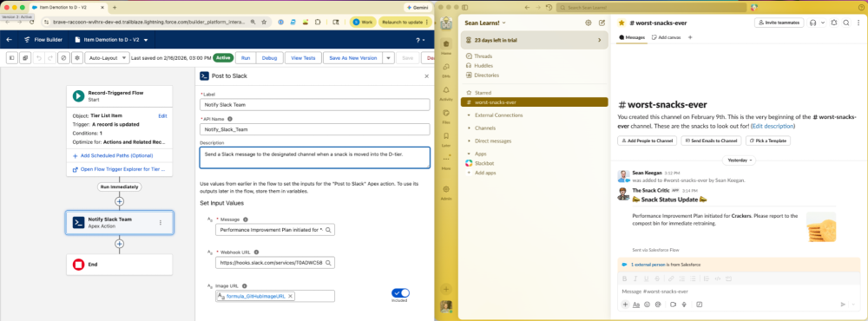Click the undo arrow in Flow Builder

point(38,57)
